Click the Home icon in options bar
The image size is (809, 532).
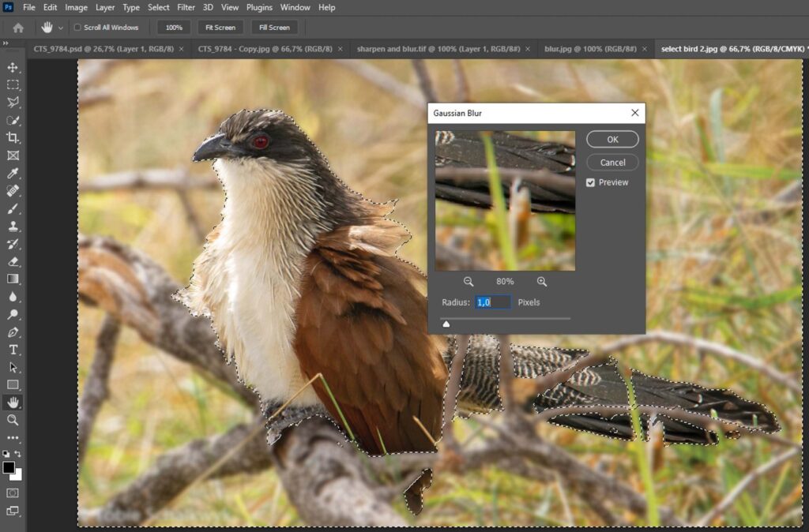click(x=18, y=28)
